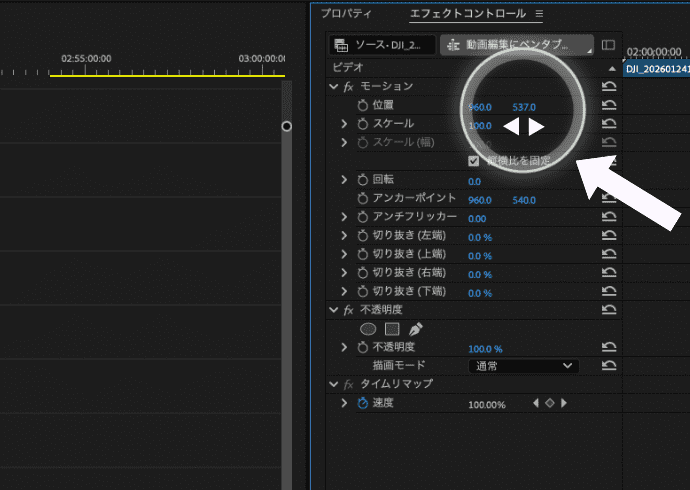Add a keyframe for 速度
This screenshot has height=490, width=690.
549,403
